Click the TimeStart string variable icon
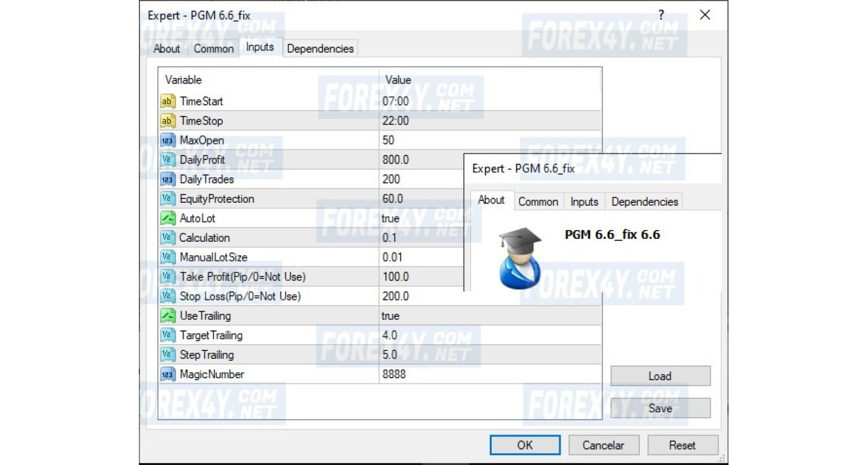Viewport: 868px width, 465px height. point(168,101)
